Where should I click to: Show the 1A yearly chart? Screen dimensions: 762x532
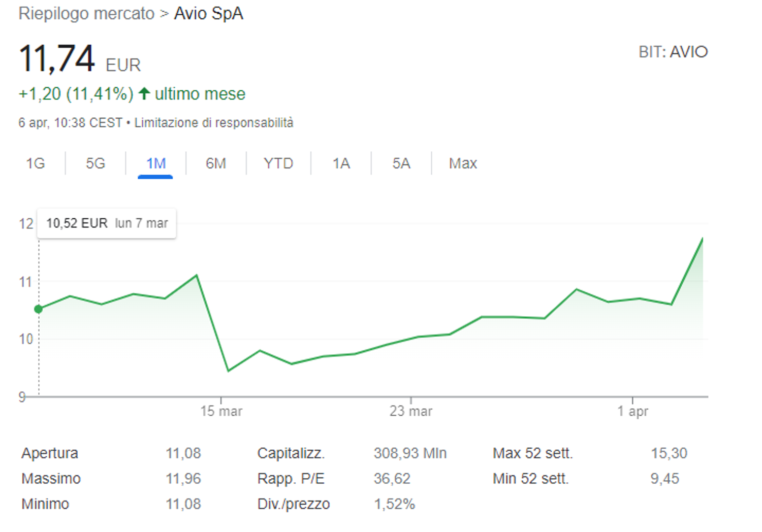tap(341, 163)
